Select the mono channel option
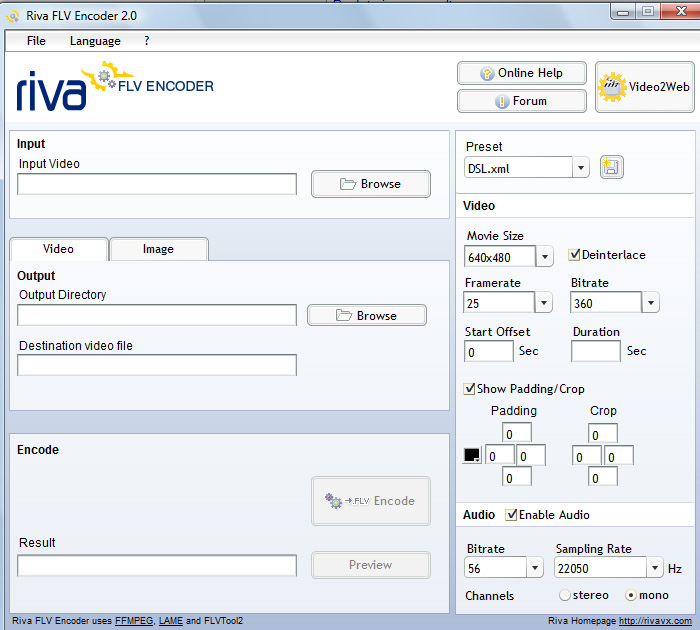700x630 pixels. click(631, 595)
